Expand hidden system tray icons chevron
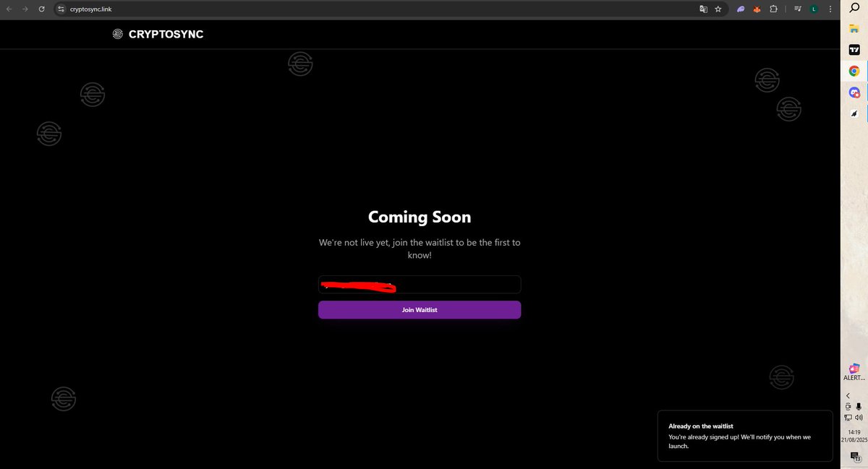Screen dimensions: 868x469 [848, 395]
